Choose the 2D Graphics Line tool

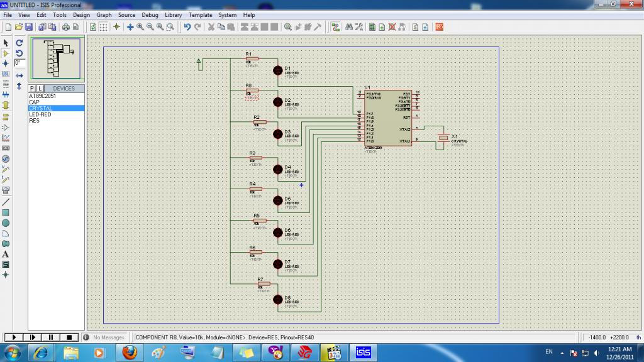6,202
